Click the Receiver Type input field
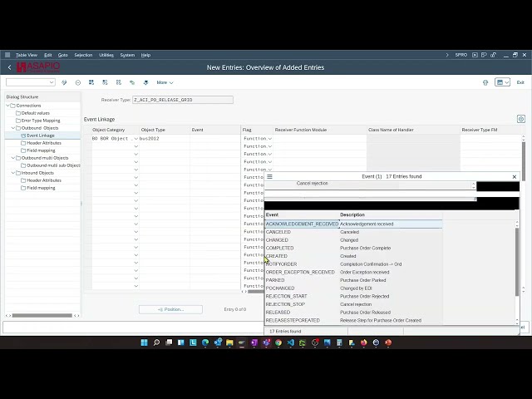 [x=183, y=100]
